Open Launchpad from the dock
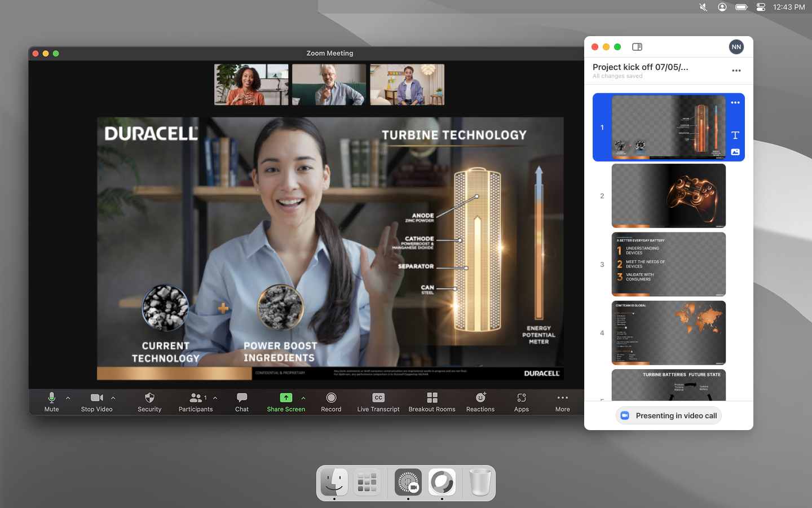 tap(367, 482)
